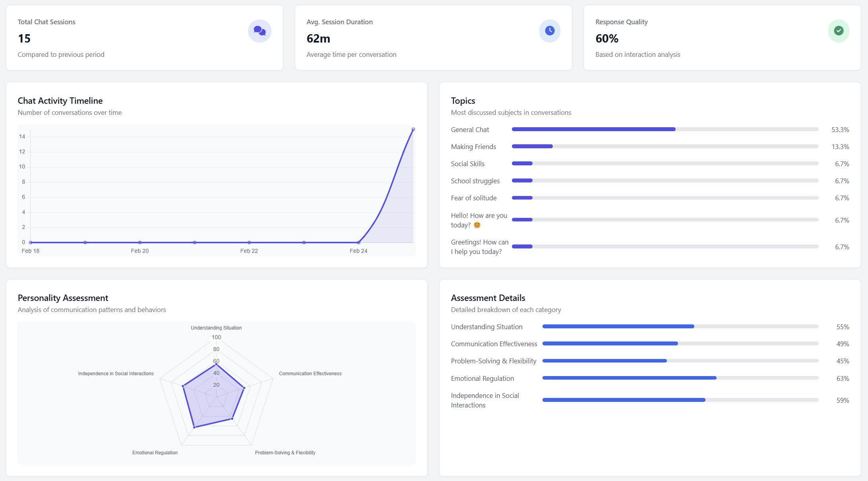
Task: Click the Making Friends topic label
Action: point(473,147)
